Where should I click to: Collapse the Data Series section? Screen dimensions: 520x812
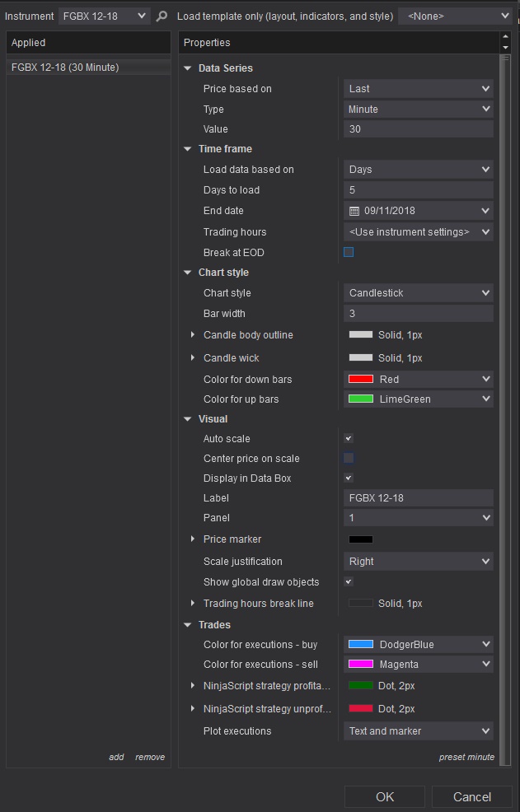point(189,68)
